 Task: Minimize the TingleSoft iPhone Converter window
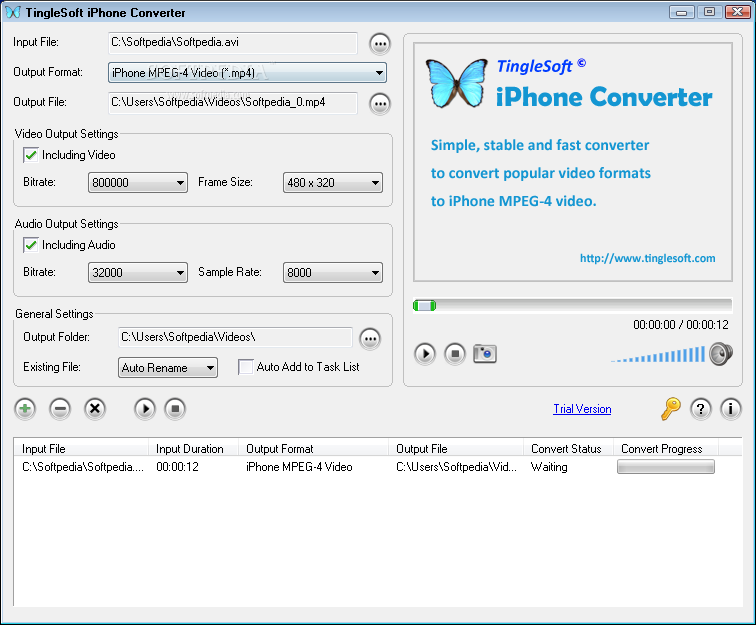[682, 12]
